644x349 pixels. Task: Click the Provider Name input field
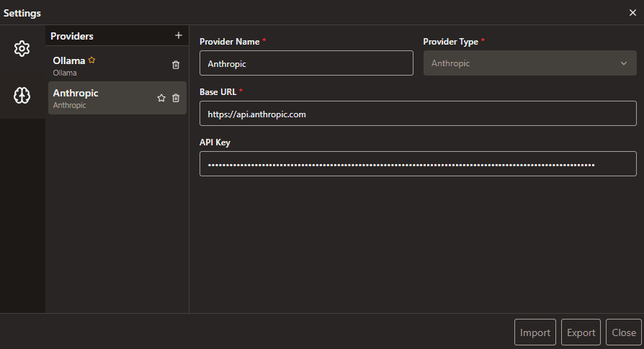(306, 63)
